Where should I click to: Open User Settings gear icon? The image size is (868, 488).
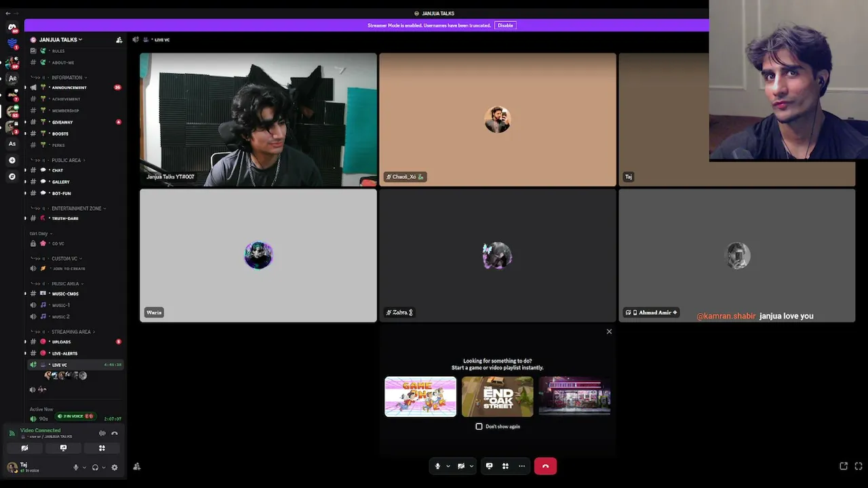tap(115, 468)
